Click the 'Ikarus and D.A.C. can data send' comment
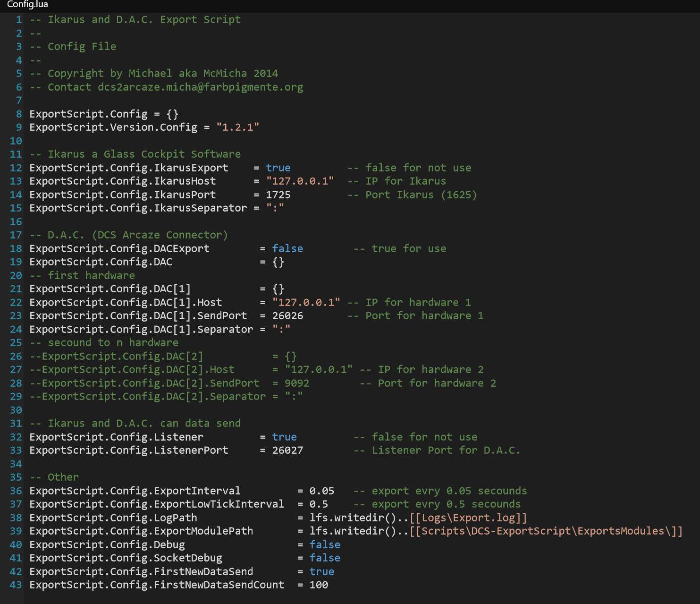Viewport: 700px width, 604px height. point(144,424)
